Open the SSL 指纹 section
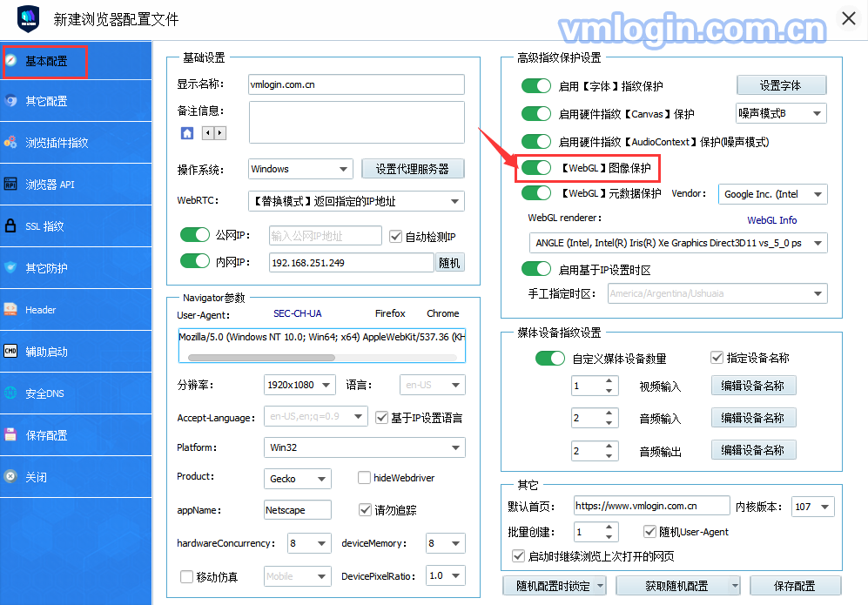This screenshot has height=605, width=868. pos(76,225)
